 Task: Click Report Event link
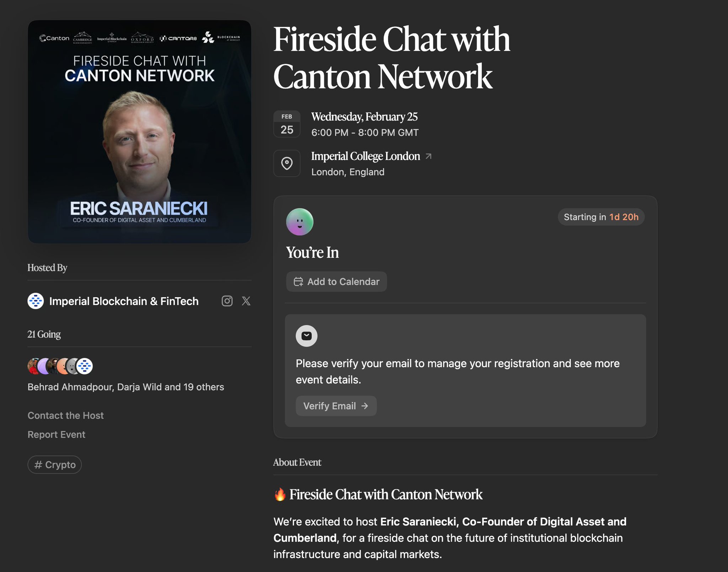pos(57,434)
